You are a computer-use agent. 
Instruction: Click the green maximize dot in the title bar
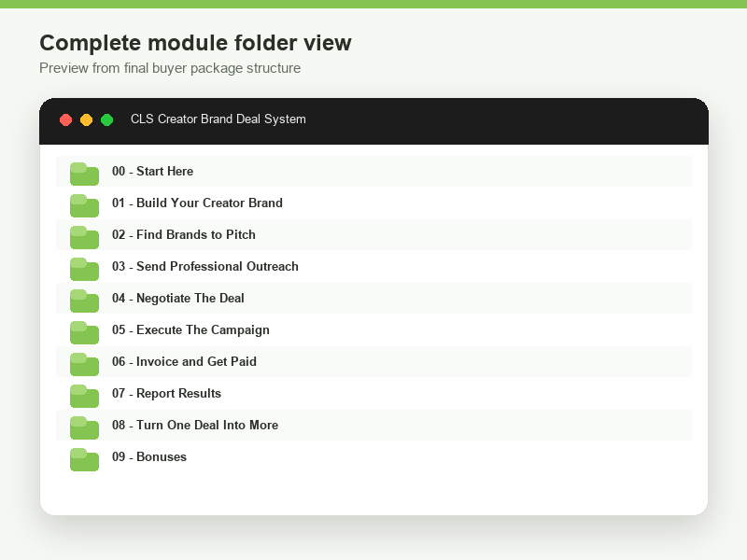pyautogui.click(x=107, y=120)
